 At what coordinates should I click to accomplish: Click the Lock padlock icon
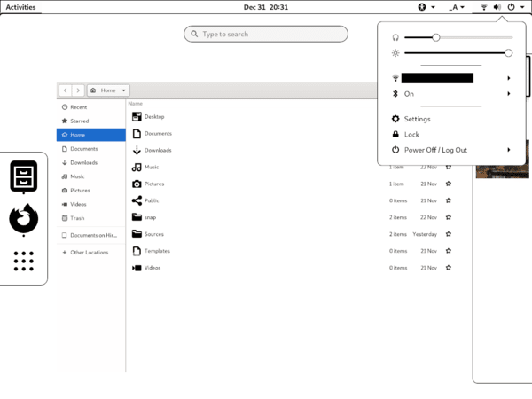395,135
